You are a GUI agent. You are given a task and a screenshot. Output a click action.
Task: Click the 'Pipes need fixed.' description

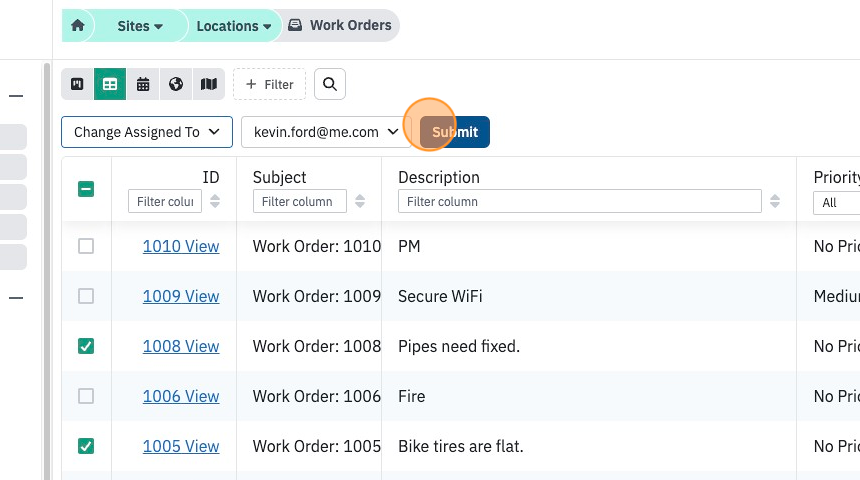click(x=459, y=346)
